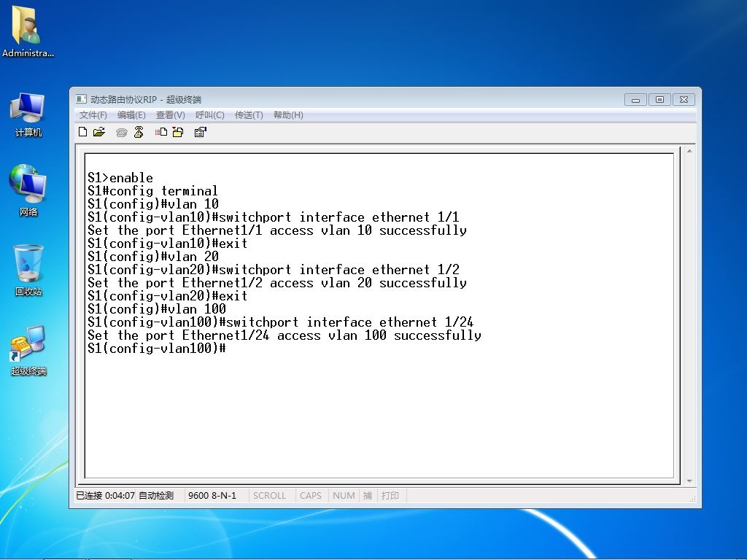Open the 帮助(H) menu
Viewport: 747px width, 560px height.
pyautogui.click(x=288, y=114)
